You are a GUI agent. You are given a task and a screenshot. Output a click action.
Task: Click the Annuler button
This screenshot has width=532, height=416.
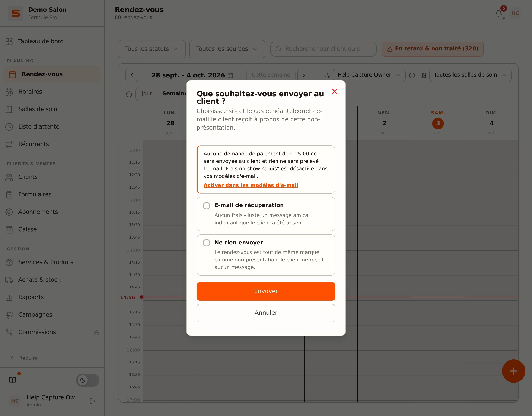266,313
